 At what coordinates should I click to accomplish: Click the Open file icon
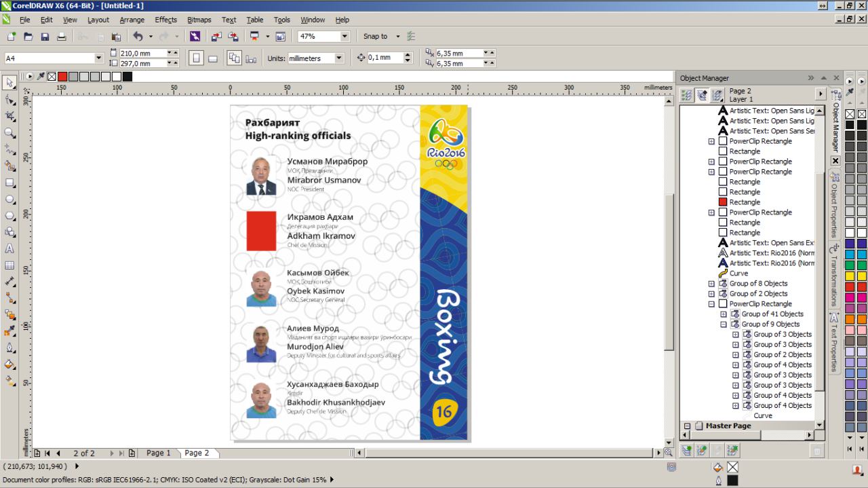28,36
